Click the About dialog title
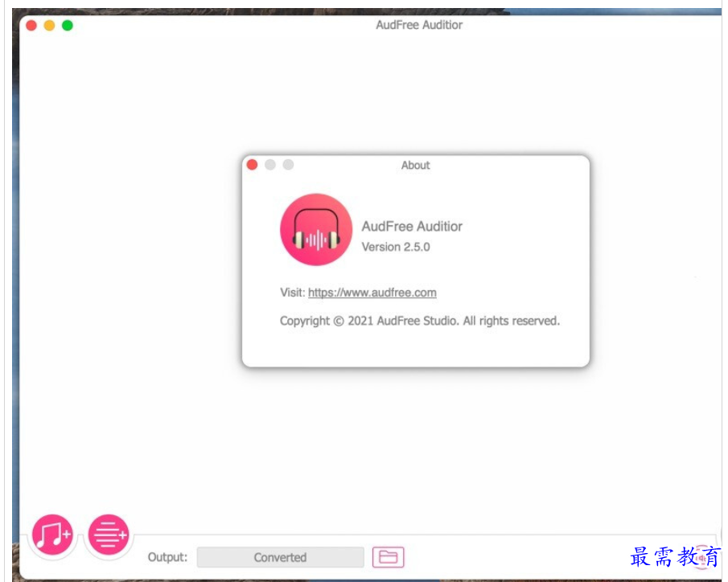The image size is (728, 582). click(x=416, y=166)
